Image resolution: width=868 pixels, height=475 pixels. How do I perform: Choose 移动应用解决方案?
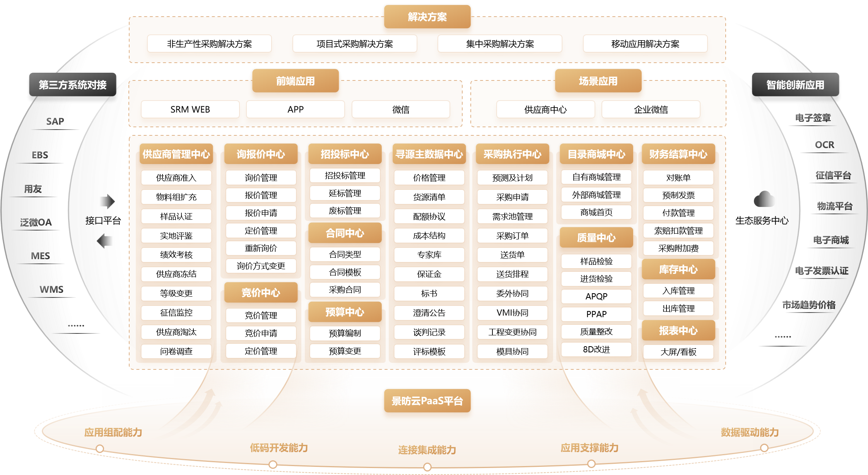point(645,44)
